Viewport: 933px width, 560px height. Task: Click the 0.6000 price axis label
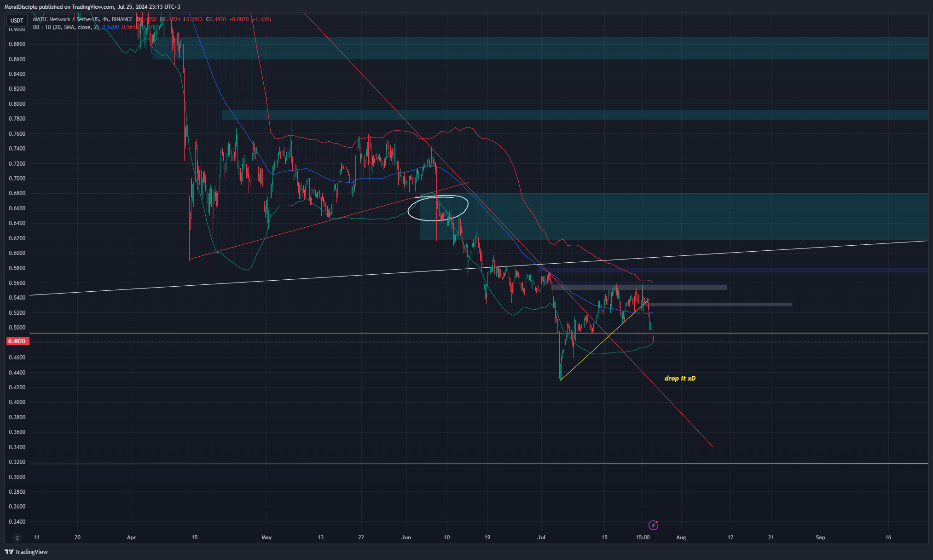pyautogui.click(x=17, y=253)
